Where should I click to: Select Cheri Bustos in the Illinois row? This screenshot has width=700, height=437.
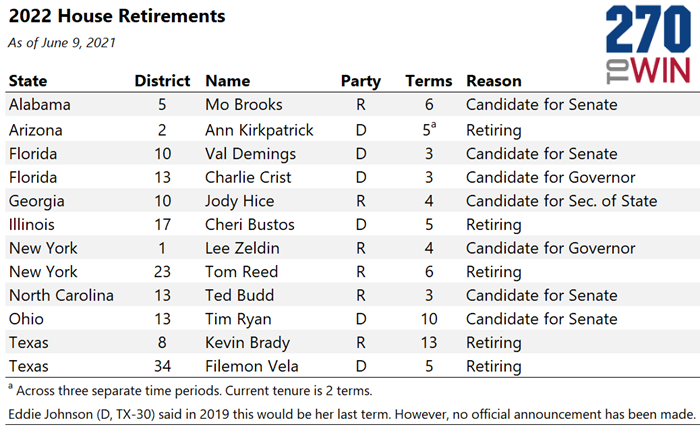coord(250,224)
